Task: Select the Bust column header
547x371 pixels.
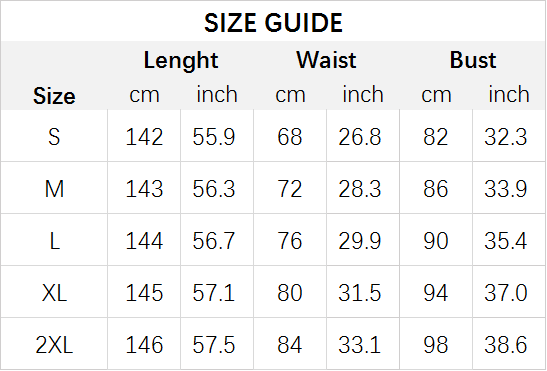Action: click(473, 60)
